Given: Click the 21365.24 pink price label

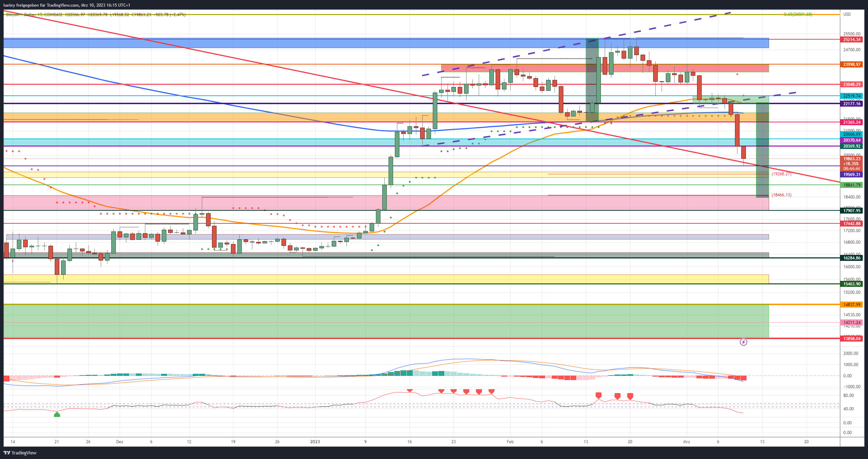Looking at the screenshot, I should 852,122.
